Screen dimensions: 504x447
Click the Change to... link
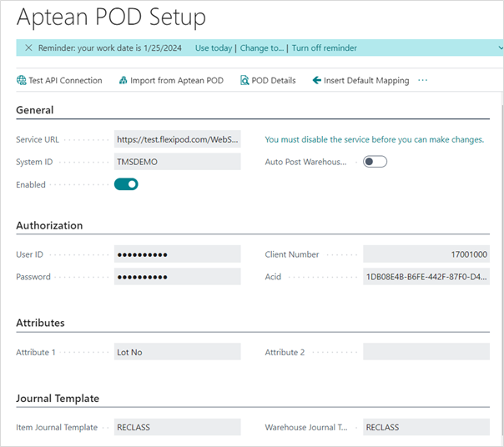point(262,48)
